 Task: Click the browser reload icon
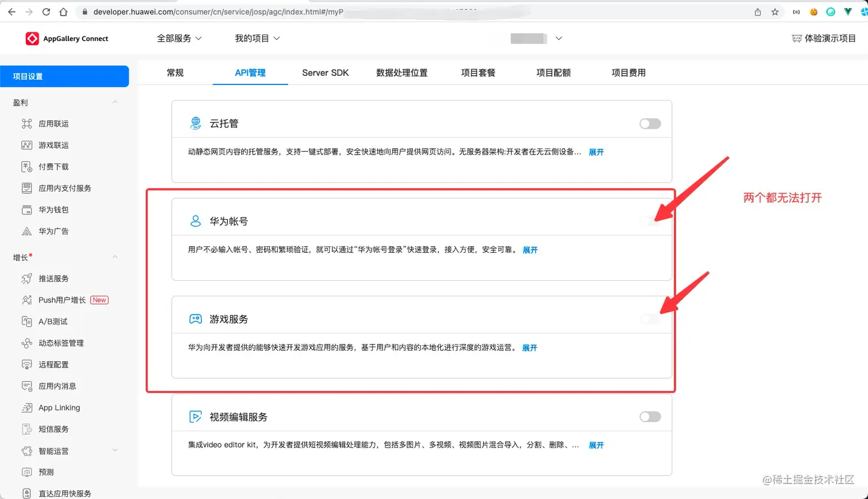46,11
